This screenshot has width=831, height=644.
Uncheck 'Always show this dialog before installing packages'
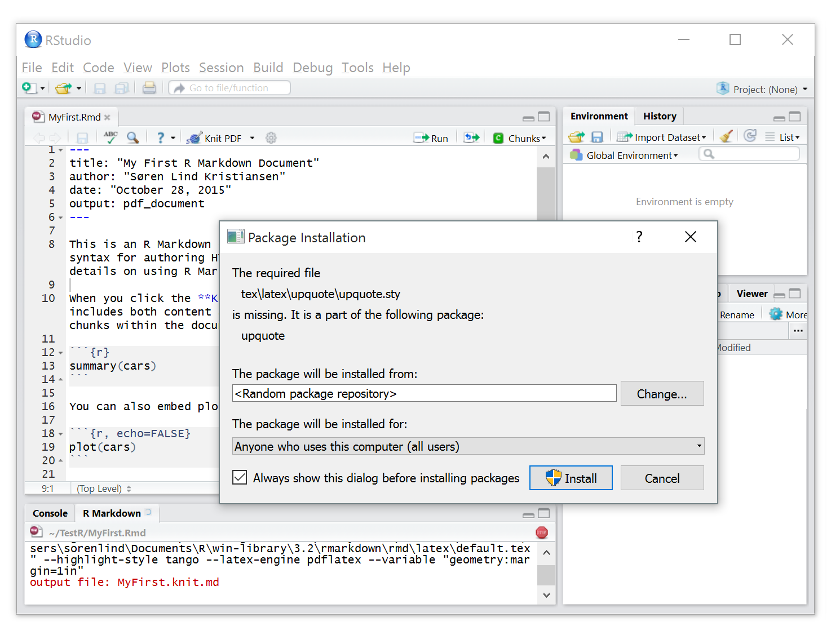[x=239, y=477]
